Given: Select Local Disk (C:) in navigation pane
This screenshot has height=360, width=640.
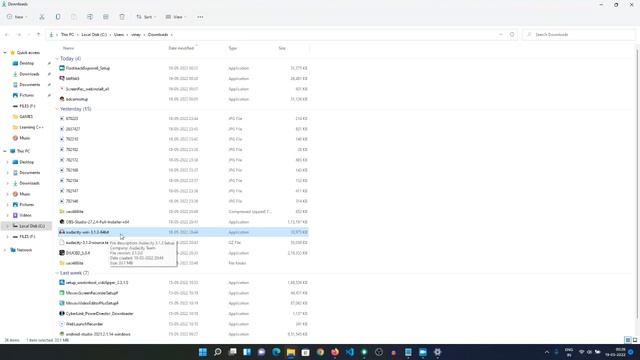Looking at the screenshot, I should 32,226.
